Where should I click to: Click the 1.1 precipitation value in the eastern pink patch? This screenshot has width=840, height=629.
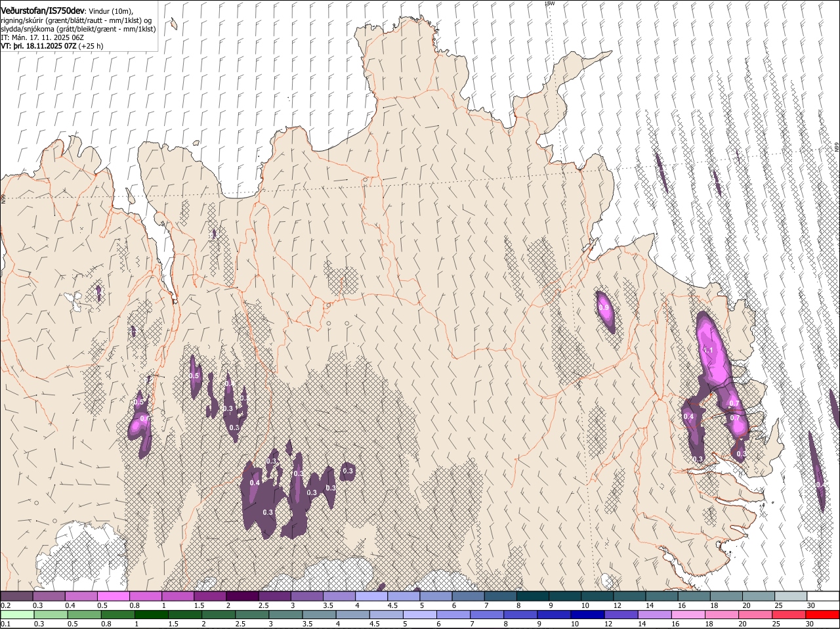tap(708, 351)
